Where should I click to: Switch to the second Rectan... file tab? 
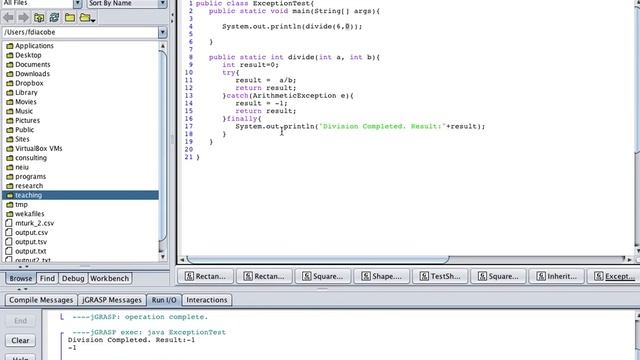pos(264,276)
